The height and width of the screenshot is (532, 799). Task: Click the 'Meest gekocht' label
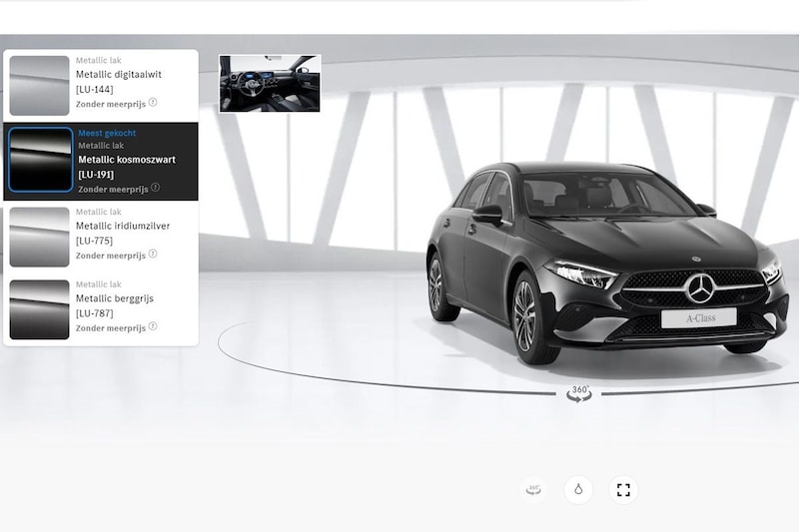click(107, 133)
